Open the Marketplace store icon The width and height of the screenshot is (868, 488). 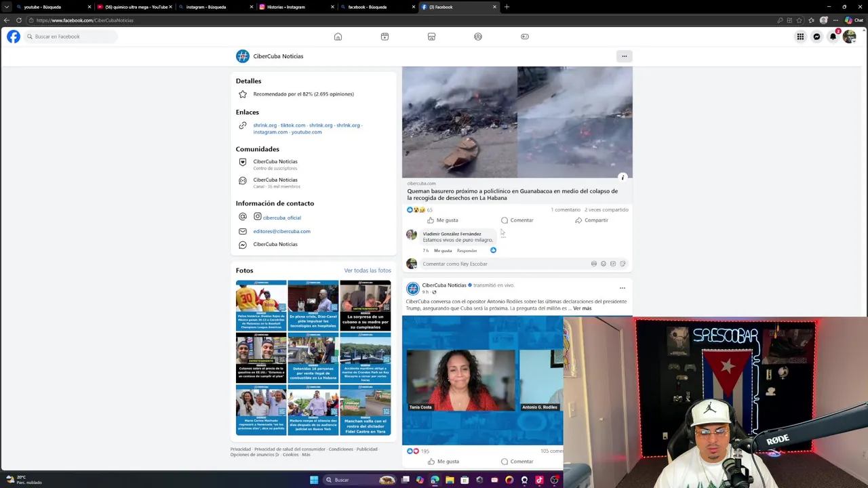431,37
